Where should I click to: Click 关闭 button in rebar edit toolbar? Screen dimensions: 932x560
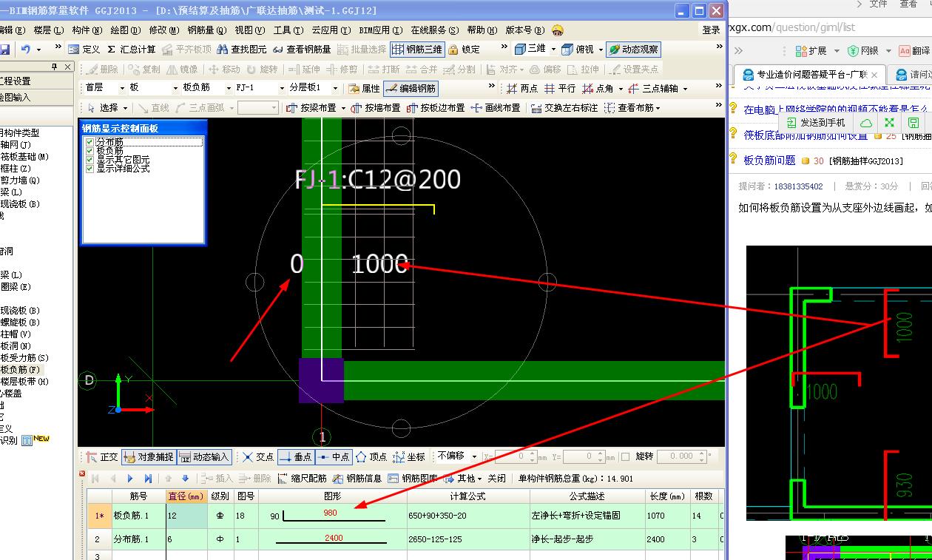[496, 479]
